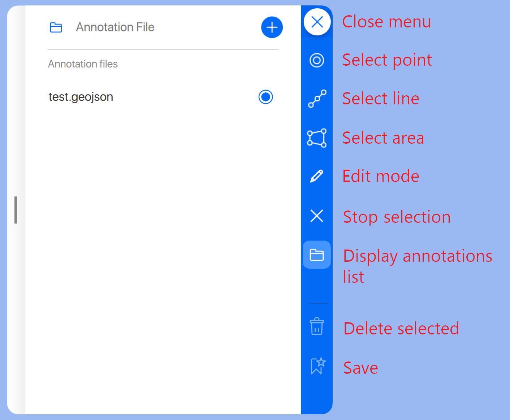Click the red "Edit mode" text label
The height and width of the screenshot is (420, 510).
click(381, 176)
